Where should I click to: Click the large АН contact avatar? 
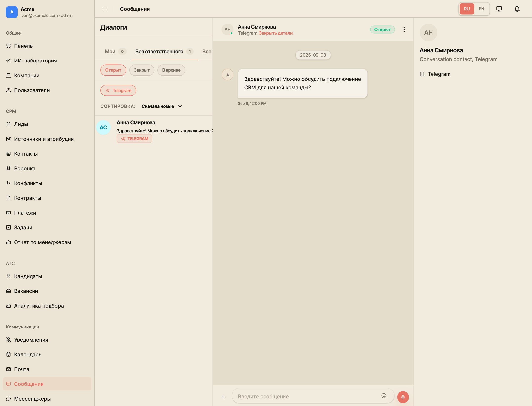(429, 32)
